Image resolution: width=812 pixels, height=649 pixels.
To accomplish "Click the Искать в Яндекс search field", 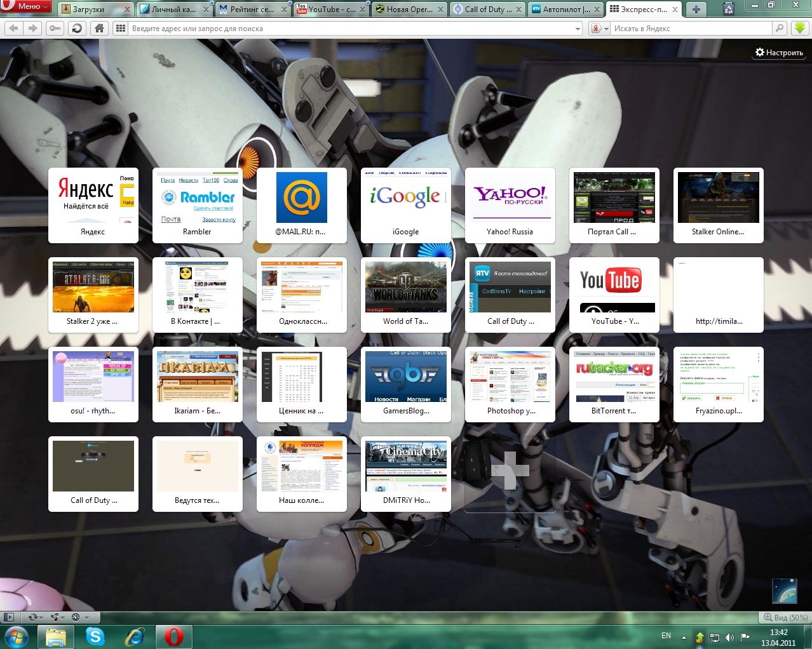I will coord(691,29).
